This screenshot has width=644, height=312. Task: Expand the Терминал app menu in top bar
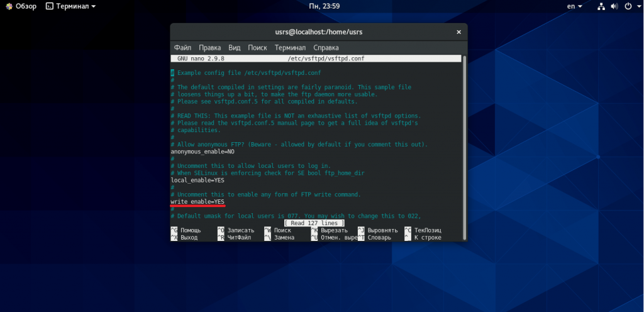click(x=71, y=6)
